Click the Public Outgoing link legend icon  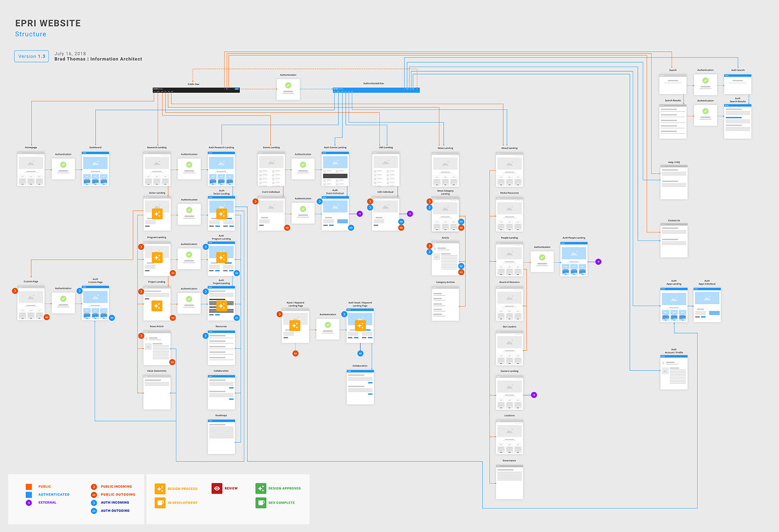[x=94, y=495]
